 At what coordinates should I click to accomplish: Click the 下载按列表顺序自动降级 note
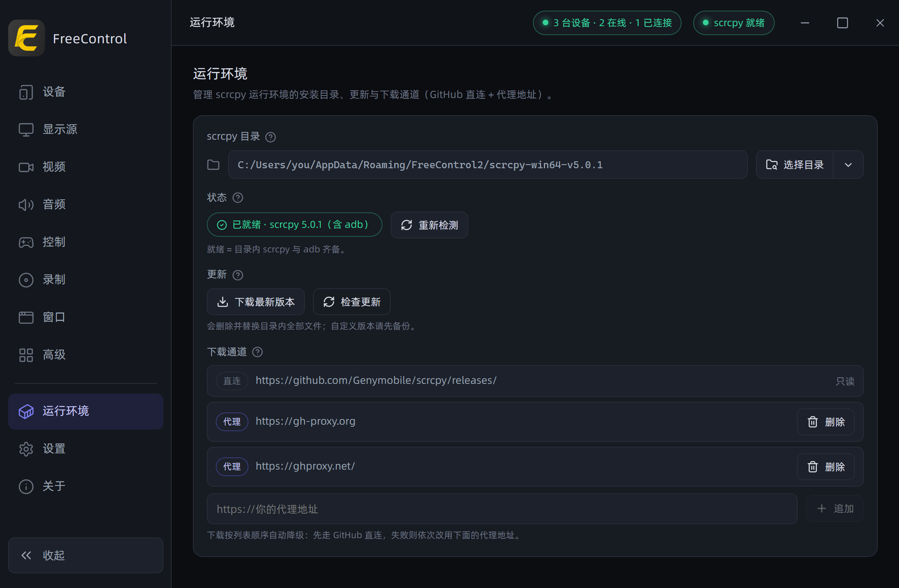(x=365, y=535)
